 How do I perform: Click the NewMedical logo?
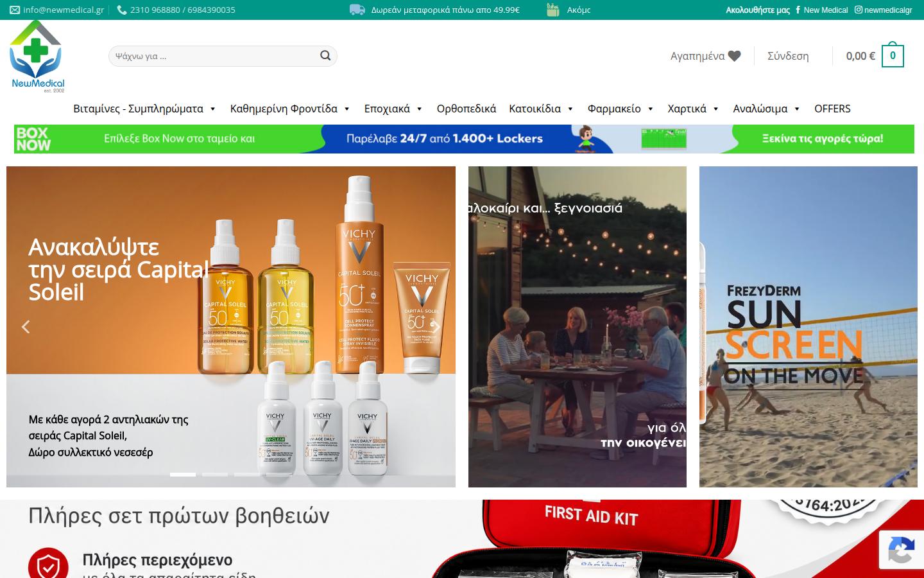(x=38, y=57)
